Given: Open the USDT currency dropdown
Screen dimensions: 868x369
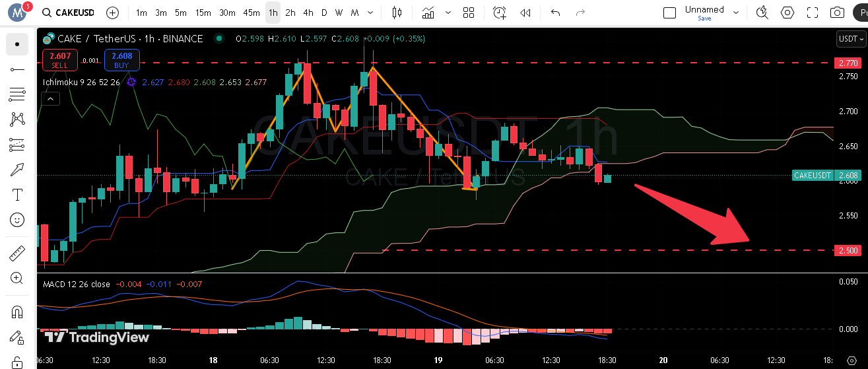Looking at the screenshot, I should point(850,39).
